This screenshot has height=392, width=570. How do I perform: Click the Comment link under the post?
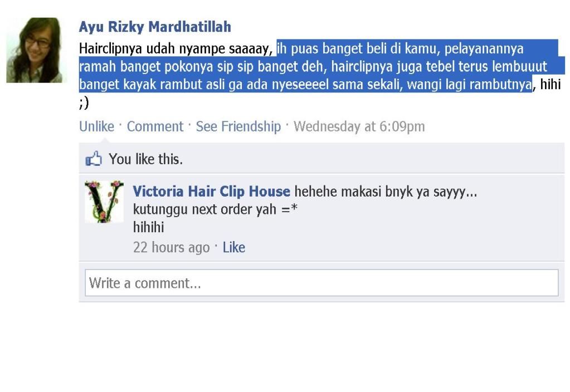[155, 126]
